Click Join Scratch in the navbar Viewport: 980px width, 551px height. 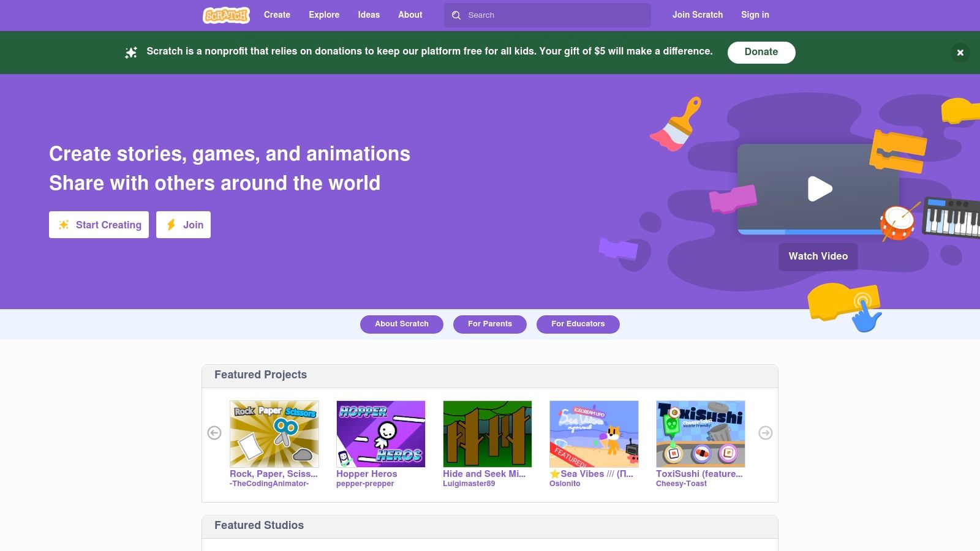point(698,15)
